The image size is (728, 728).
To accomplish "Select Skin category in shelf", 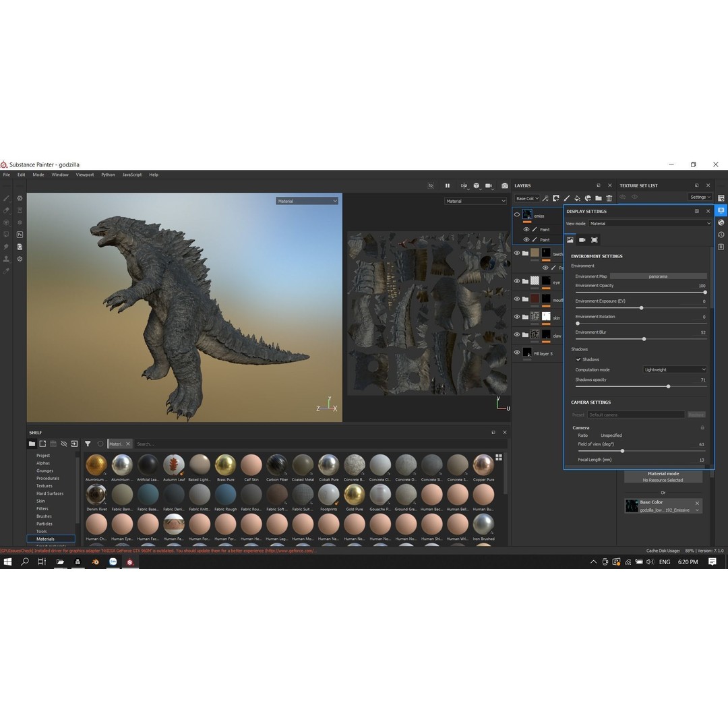I will point(41,501).
